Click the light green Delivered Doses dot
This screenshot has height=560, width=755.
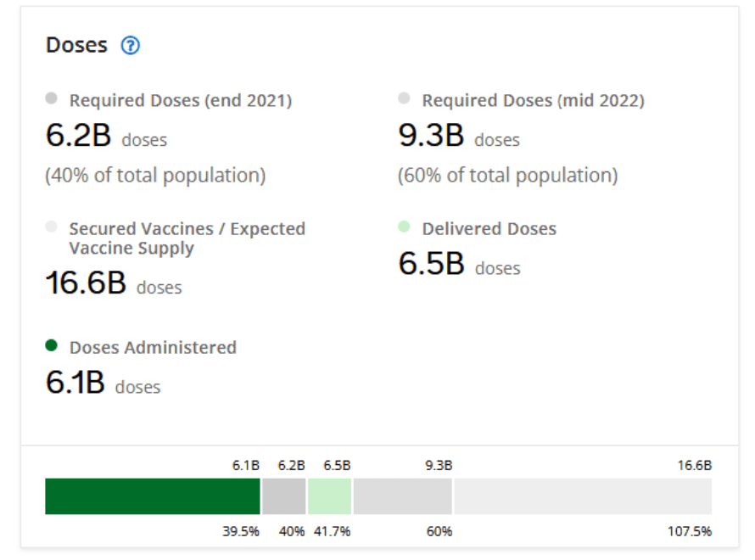coord(404,227)
